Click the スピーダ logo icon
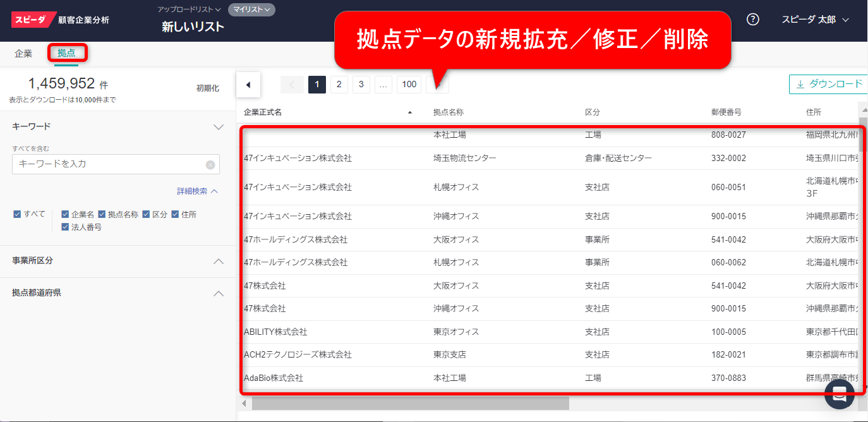The height and width of the screenshot is (422, 868). 30,19
